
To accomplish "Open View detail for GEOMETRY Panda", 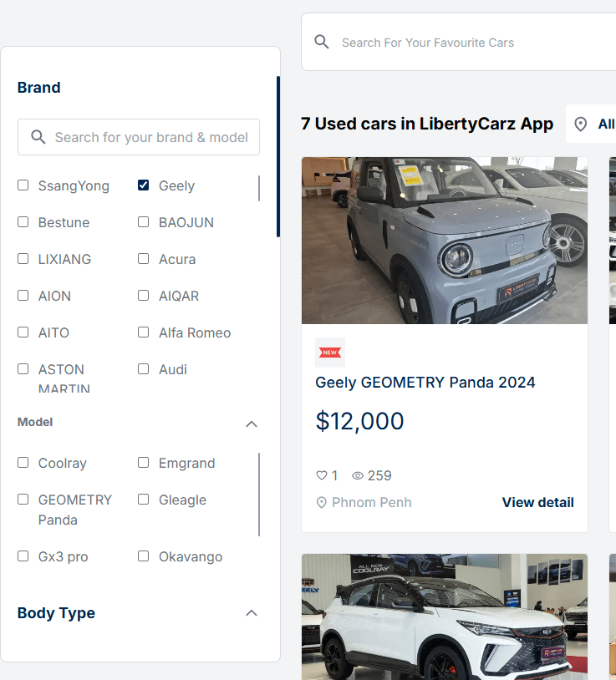I will point(538,502).
